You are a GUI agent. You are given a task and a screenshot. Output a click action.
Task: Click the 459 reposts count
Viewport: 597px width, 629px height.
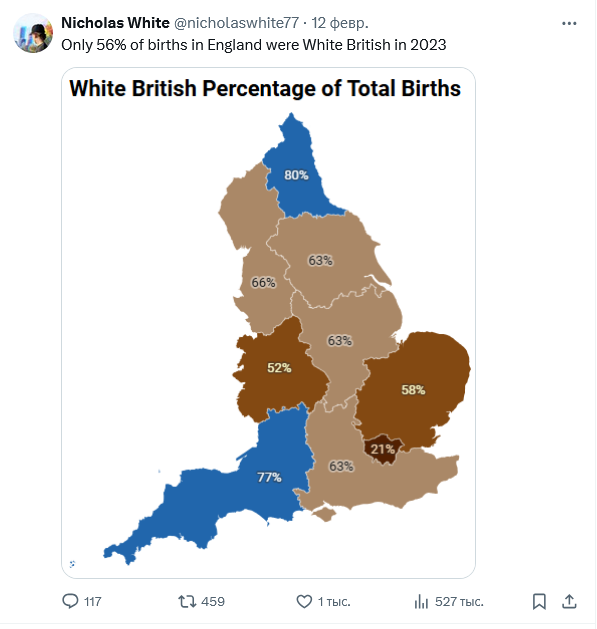(x=213, y=602)
